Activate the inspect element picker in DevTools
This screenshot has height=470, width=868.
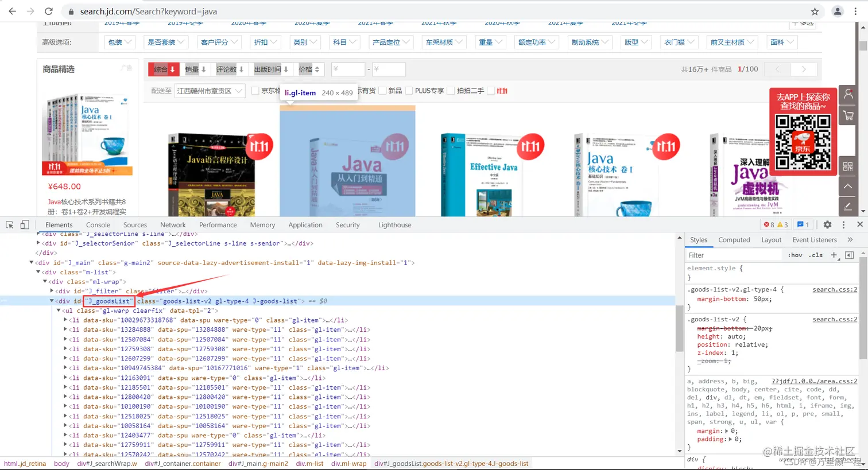point(10,225)
